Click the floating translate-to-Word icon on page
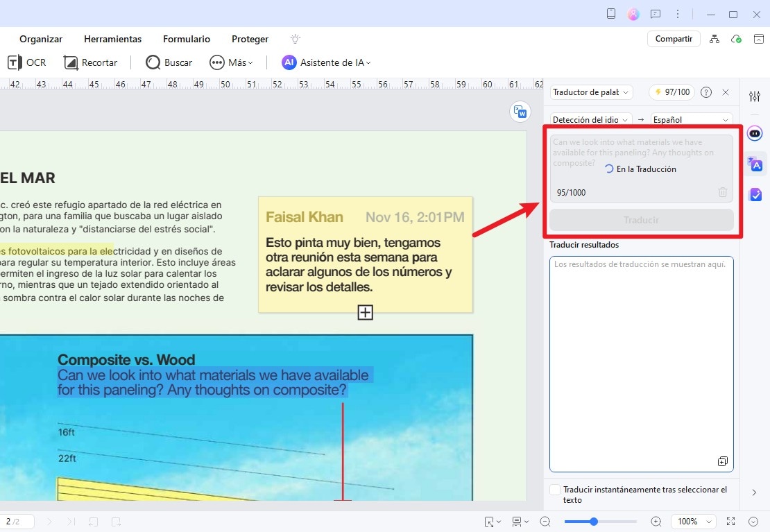The width and height of the screenshot is (770, 532). point(520,112)
